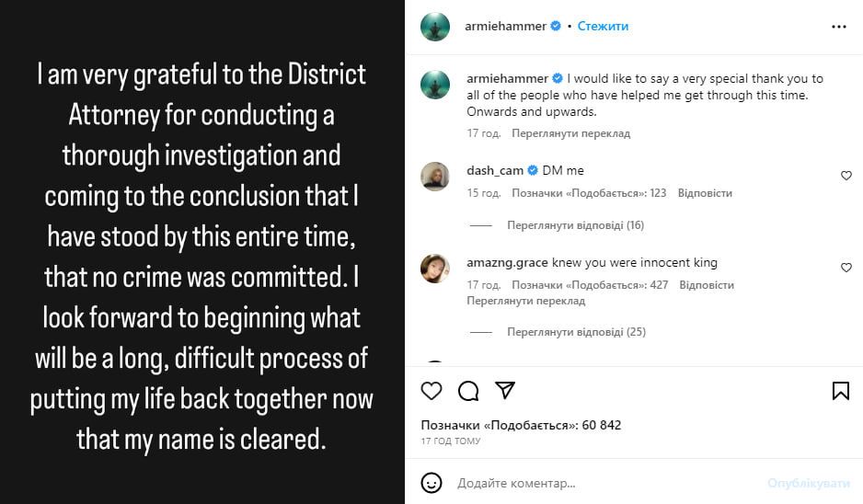
Task: Save the post with bookmark icon
Action: 840,391
